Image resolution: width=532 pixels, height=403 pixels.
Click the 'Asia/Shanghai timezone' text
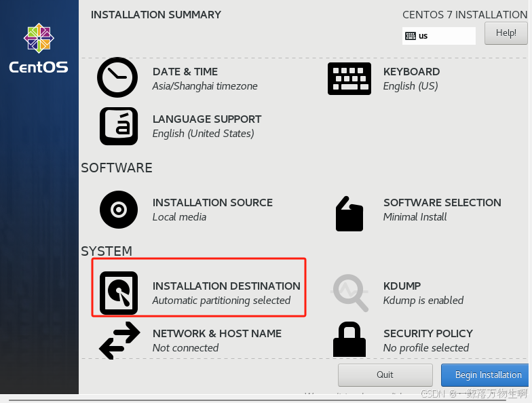[x=205, y=86]
